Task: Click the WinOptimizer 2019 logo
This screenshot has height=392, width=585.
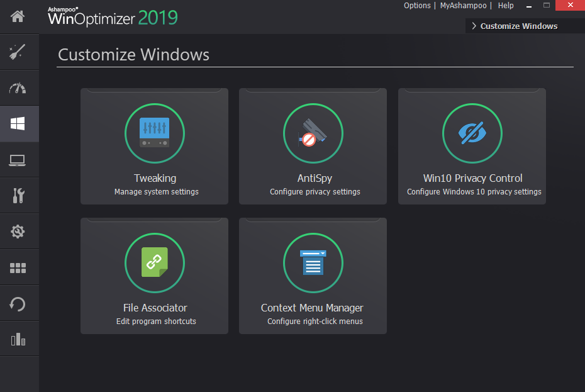Action: [x=113, y=17]
